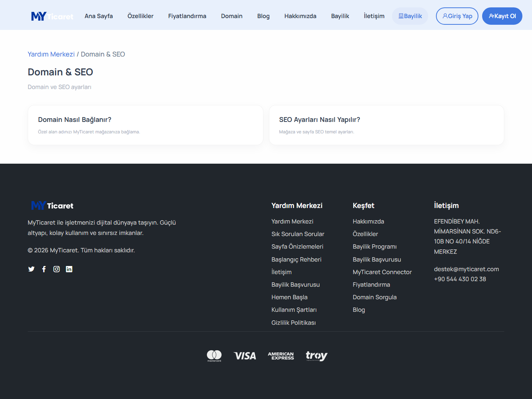Go to Yardım Merkezi breadcrumb link
The height and width of the screenshot is (399, 532).
pyautogui.click(x=51, y=54)
